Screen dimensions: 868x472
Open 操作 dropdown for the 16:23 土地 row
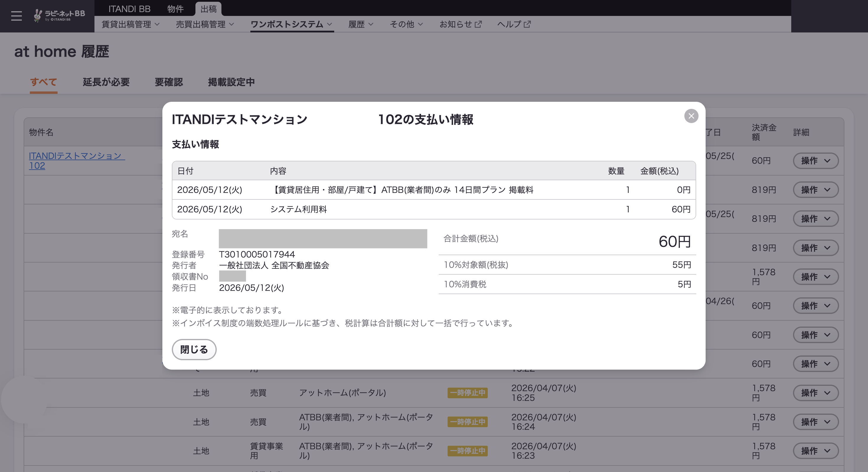pos(815,451)
